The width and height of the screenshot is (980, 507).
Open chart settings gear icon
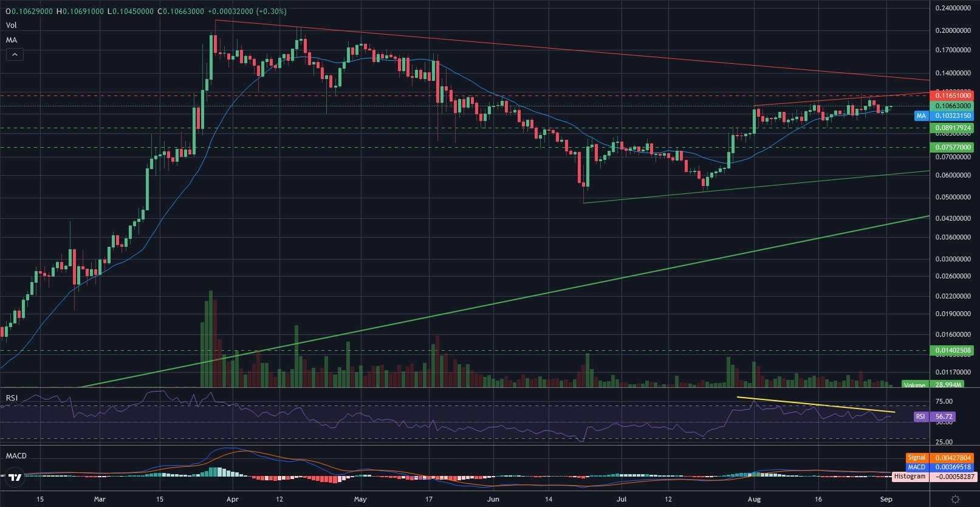(955, 499)
